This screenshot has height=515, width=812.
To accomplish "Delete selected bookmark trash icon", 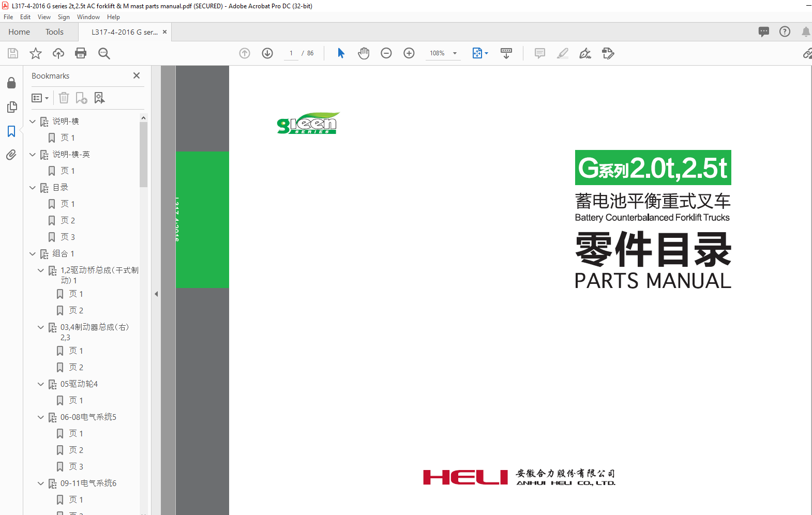I will tap(64, 98).
